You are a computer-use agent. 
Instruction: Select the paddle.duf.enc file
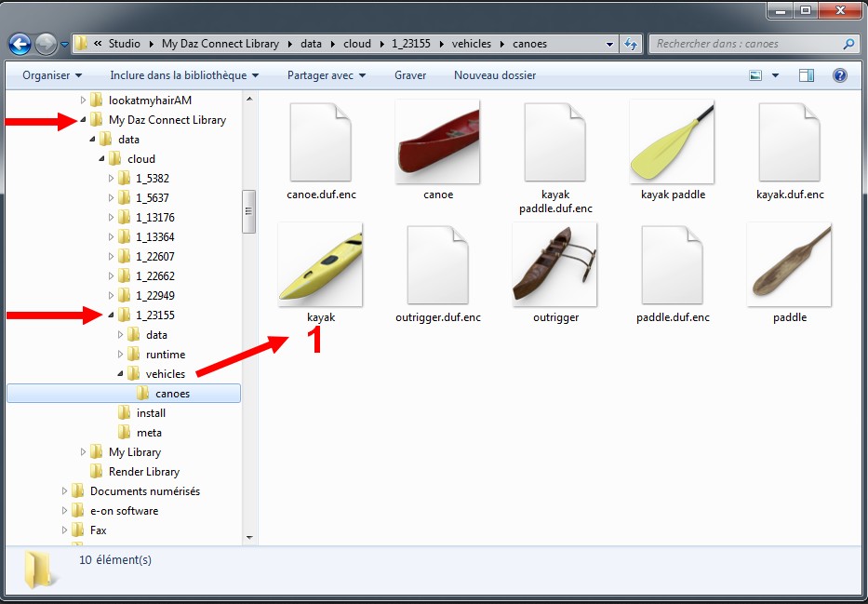pyautogui.click(x=673, y=274)
